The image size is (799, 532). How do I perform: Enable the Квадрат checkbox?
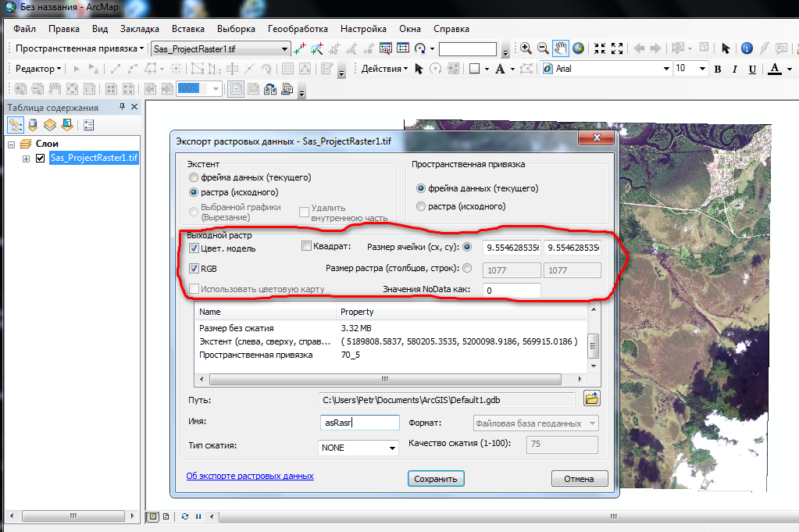coord(307,247)
